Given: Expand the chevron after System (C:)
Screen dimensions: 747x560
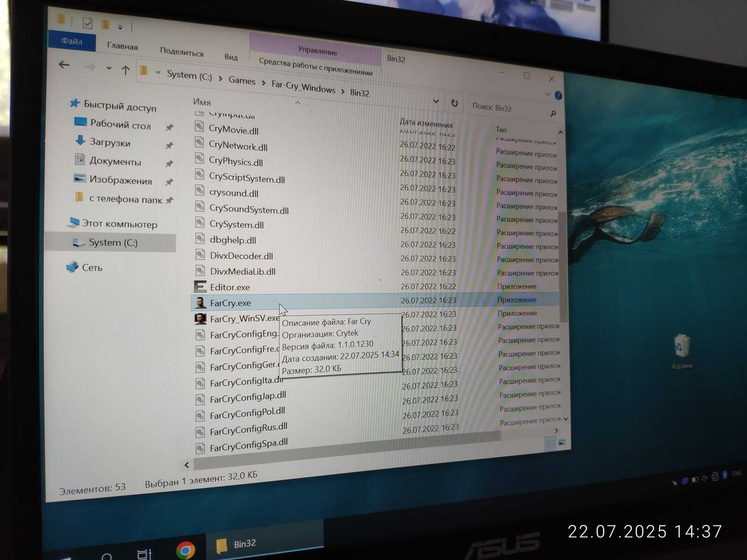Looking at the screenshot, I should [x=220, y=78].
